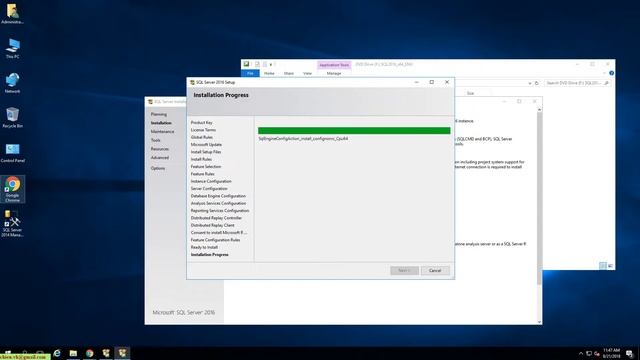This screenshot has width=640, height=360.
Task: Open Options in SQL Server Installation Center
Action: 158,168
